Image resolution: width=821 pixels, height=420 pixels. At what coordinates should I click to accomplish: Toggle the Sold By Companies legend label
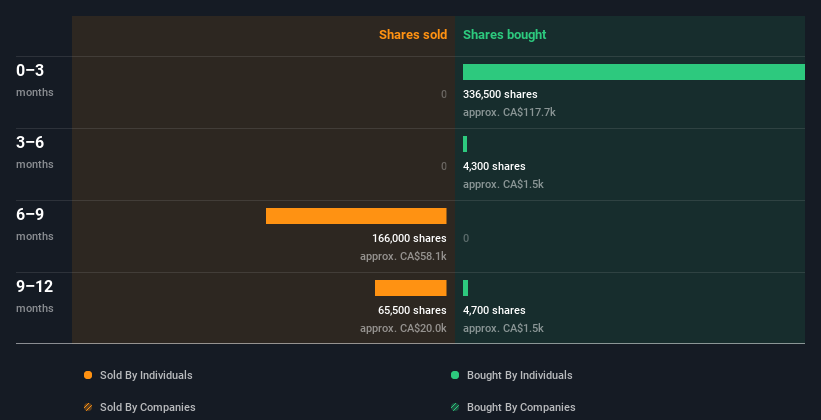(148, 407)
